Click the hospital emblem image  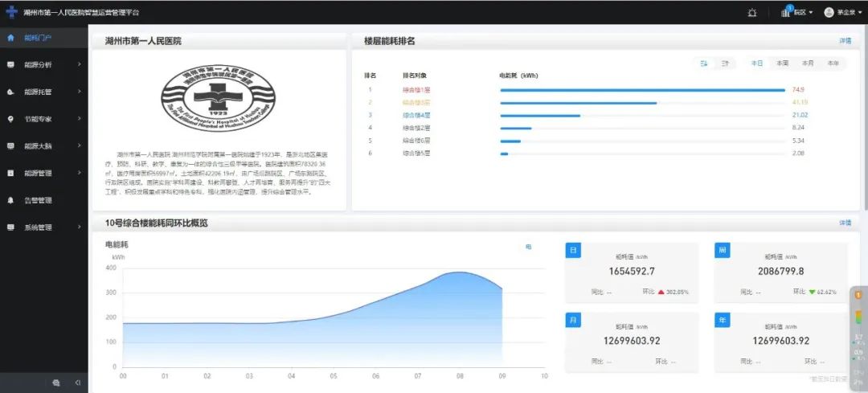pyautogui.click(x=218, y=97)
